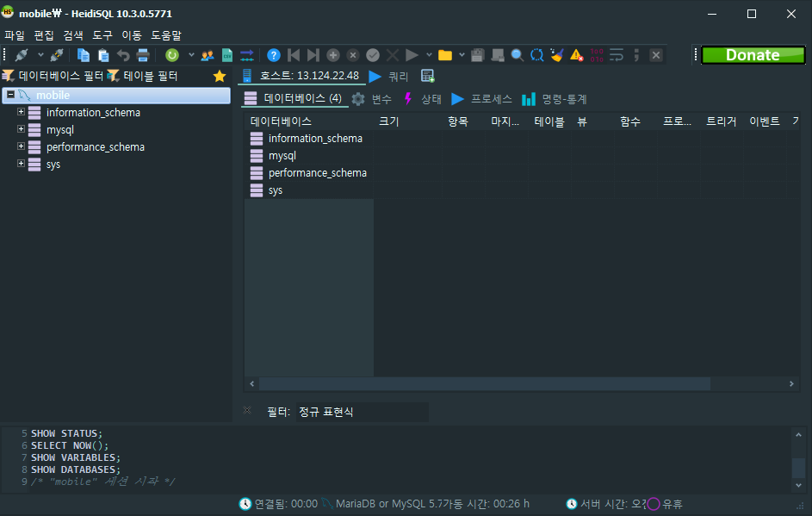Viewport: 812px width, 516px height.
Task: Switch to the 쿼리 tab
Action: click(x=389, y=76)
